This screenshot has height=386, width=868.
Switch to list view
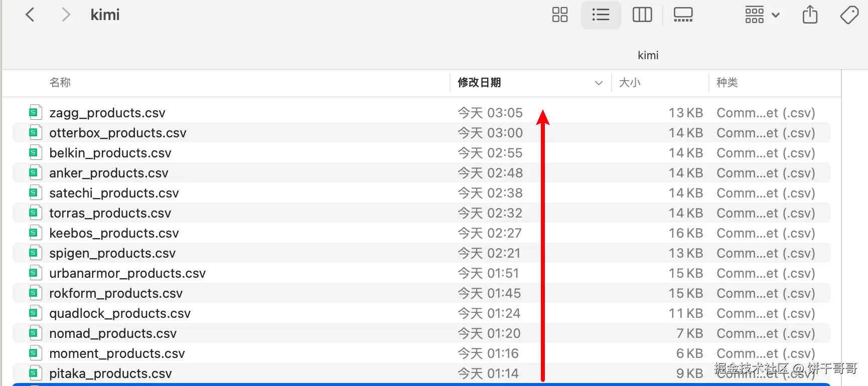pos(601,15)
